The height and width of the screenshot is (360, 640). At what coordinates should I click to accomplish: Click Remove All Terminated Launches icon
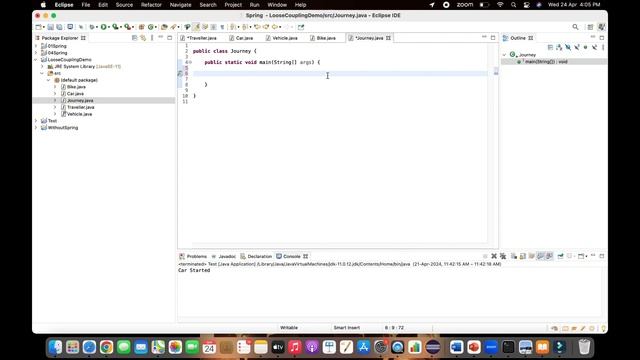[503, 256]
